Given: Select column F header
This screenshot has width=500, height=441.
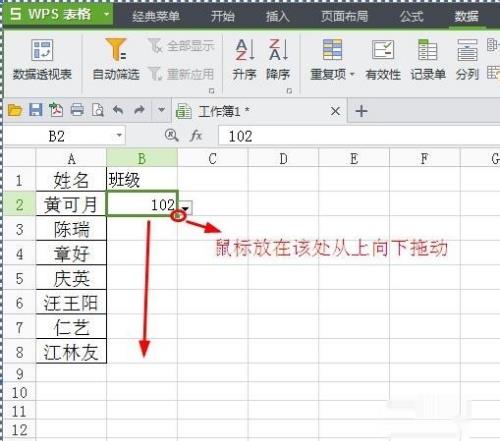Looking at the screenshot, I should tap(425, 158).
